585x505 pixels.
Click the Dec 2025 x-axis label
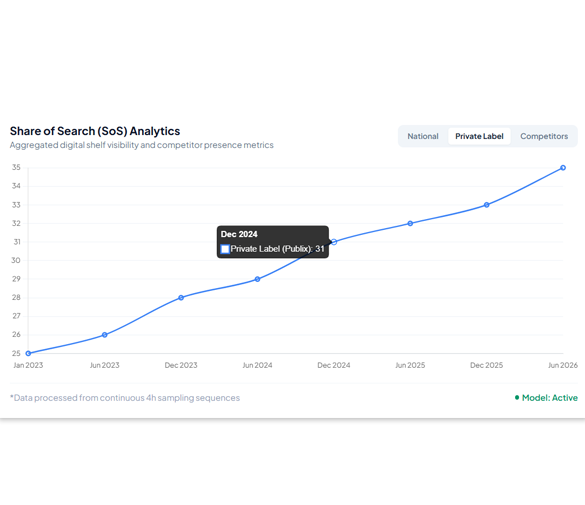coord(487,365)
